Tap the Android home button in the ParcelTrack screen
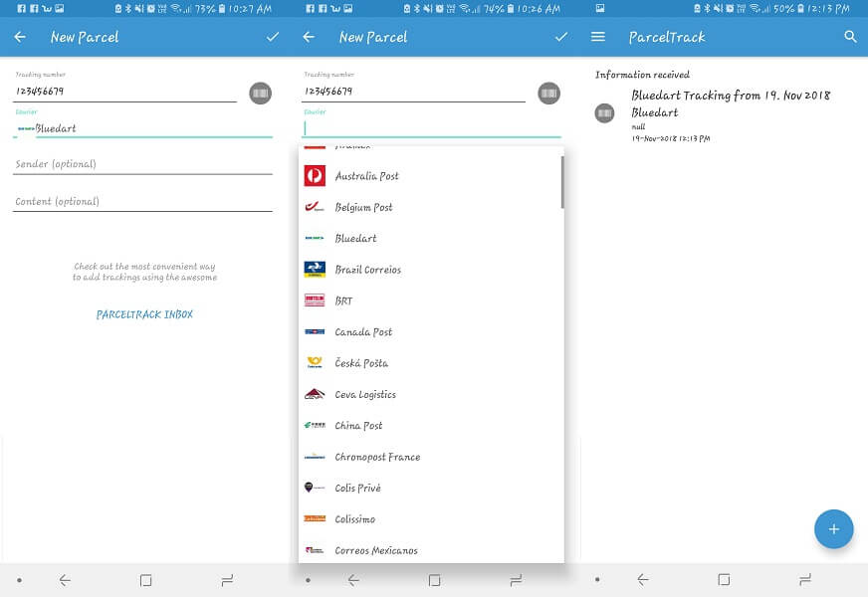Image resolution: width=868 pixels, height=597 pixels. click(x=724, y=580)
